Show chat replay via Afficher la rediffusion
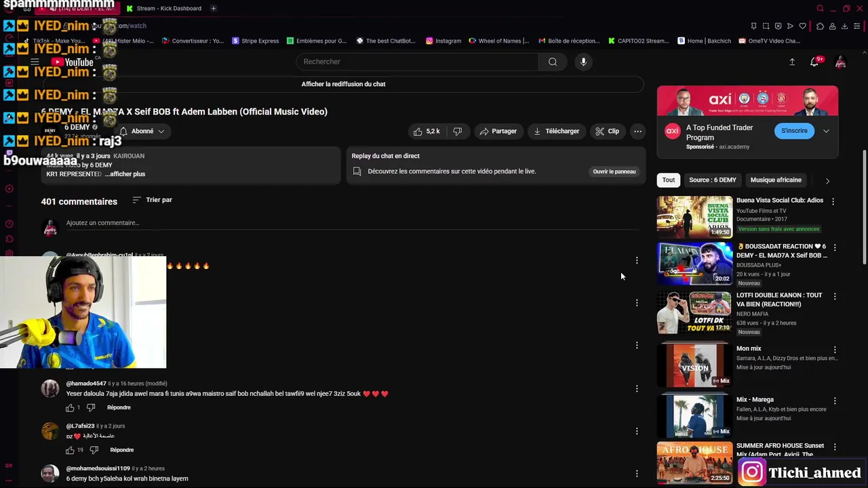Screen dimensions: 868x488 click(x=343, y=84)
